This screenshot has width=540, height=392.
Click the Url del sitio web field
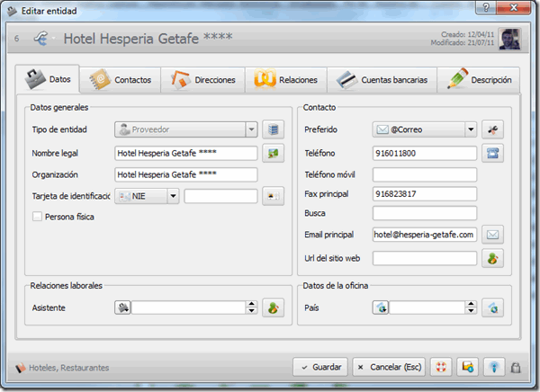pyautogui.click(x=425, y=258)
